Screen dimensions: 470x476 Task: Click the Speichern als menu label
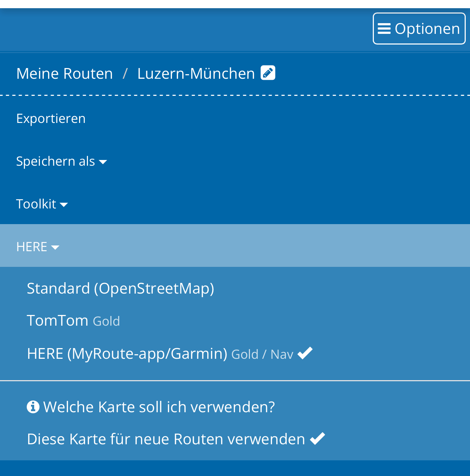pyautogui.click(x=56, y=161)
